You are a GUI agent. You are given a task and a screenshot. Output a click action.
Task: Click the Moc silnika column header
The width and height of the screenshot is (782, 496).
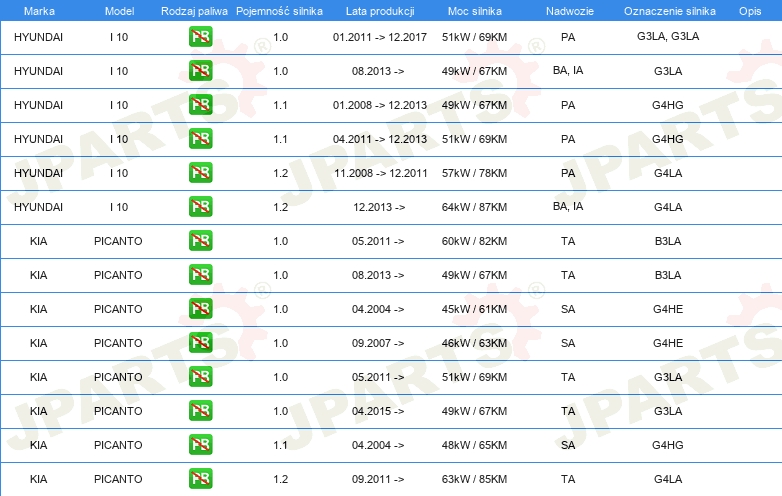click(474, 10)
